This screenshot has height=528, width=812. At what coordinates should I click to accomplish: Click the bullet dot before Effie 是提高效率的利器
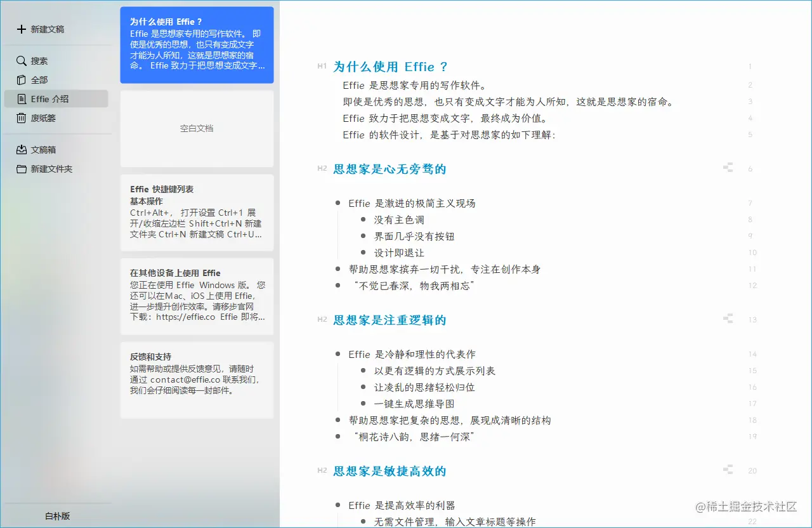[x=337, y=505]
